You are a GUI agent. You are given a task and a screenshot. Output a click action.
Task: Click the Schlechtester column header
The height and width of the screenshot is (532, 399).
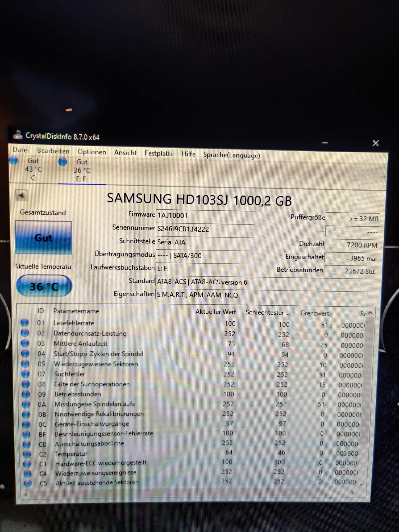(268, 313)
